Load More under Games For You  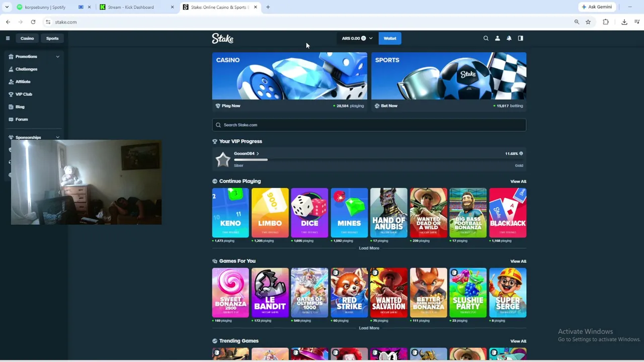pos(369,328)
